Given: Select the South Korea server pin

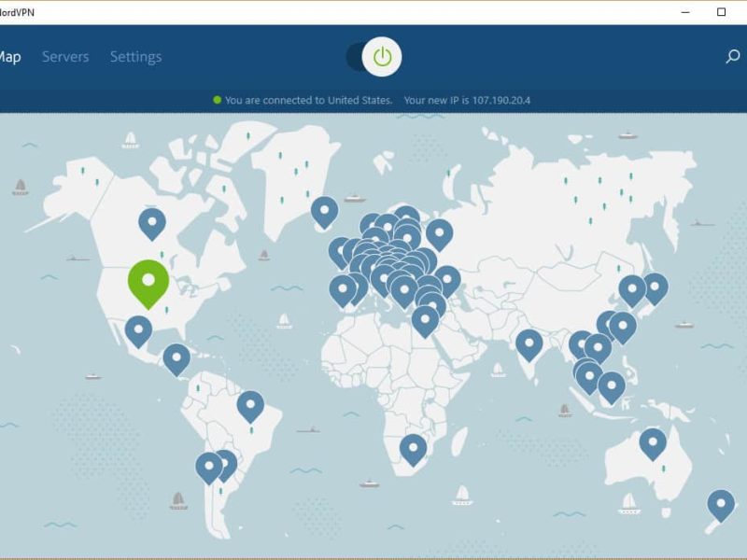Looking at the screenshot, I should (632, 291).
